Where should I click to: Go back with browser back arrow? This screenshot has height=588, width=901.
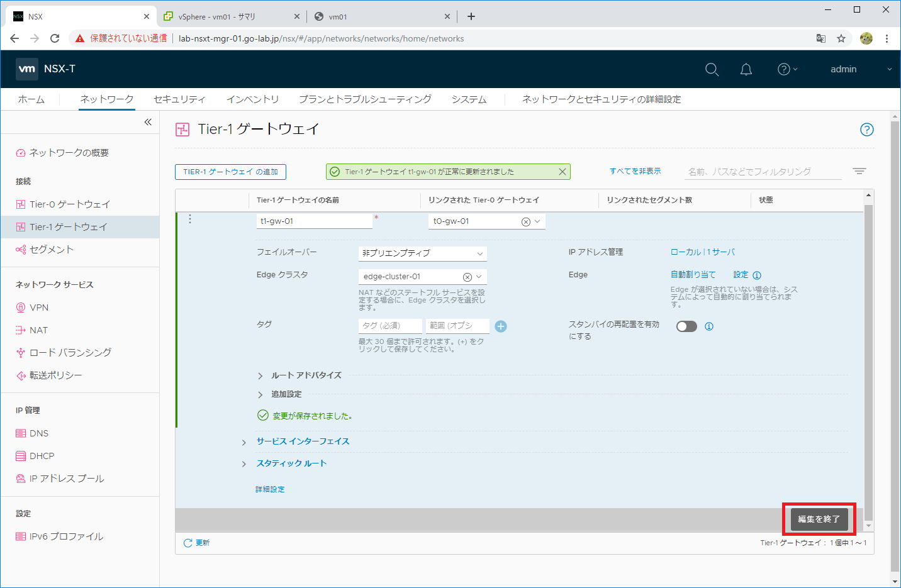coord(14,38)
